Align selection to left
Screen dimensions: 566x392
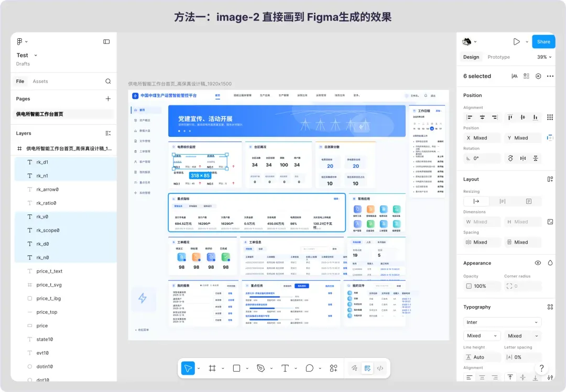[469, 117]
